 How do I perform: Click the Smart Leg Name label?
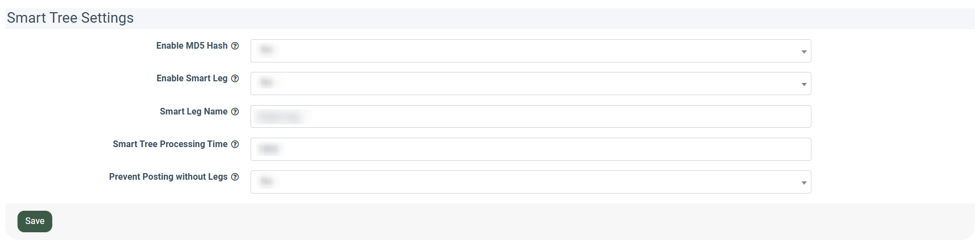[194, 112]
